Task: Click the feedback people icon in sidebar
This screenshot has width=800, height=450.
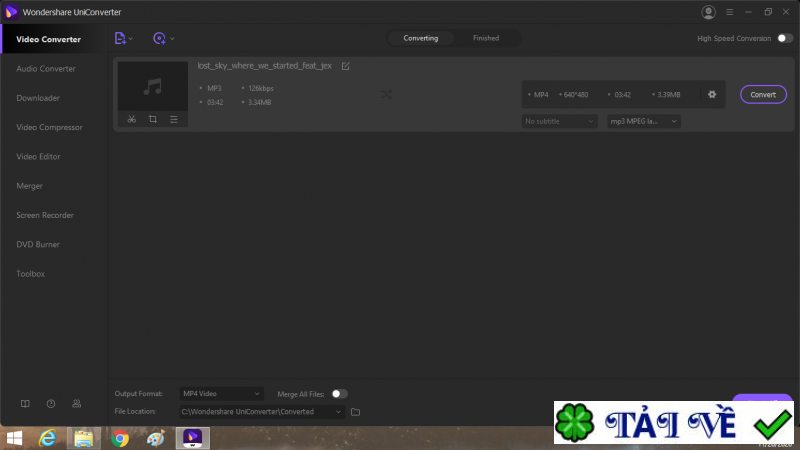Action: point(77,404)
